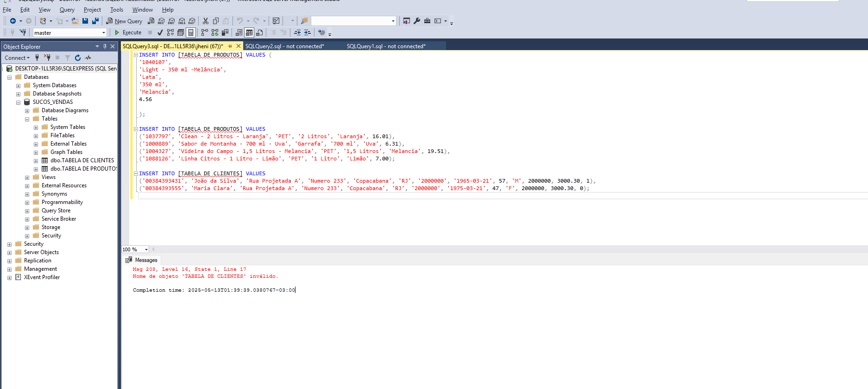Open the File menu
This screenshot has width=868, height=389.
click(x=7, y=10)
